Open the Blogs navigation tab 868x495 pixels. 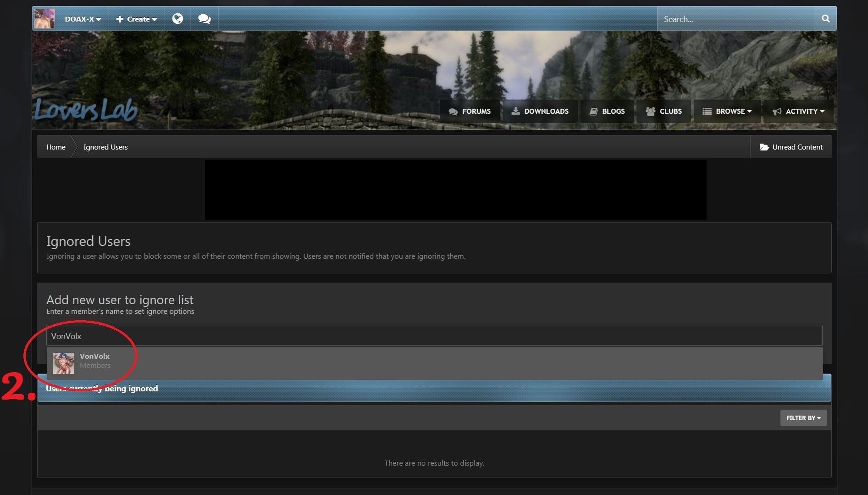coord(607,111)
